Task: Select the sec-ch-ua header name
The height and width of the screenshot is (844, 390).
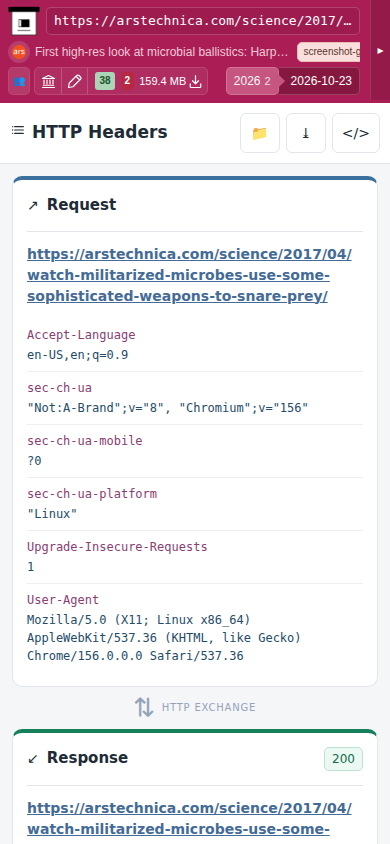Action: [x=59, y=388]
